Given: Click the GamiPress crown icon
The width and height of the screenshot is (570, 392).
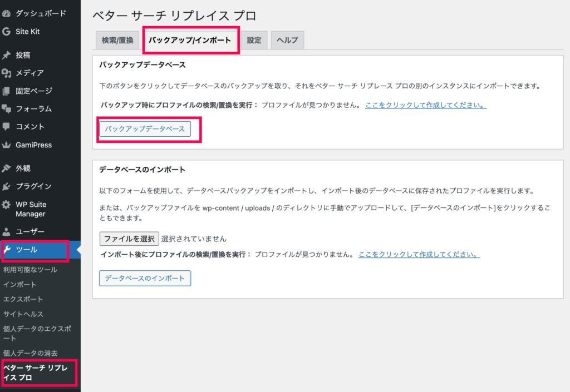Looking at the screenshot, I should 6,145.
